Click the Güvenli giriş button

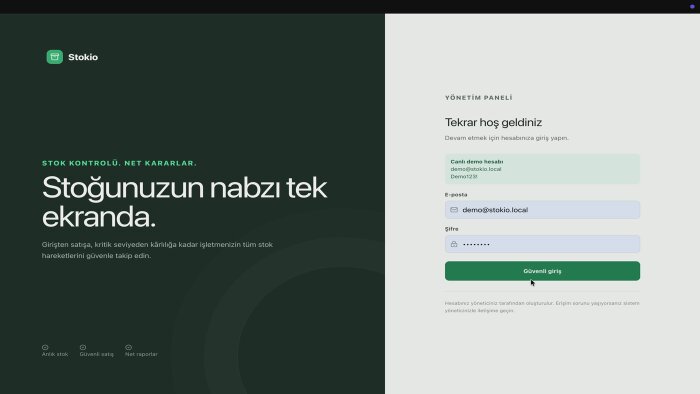coord(542,271)
